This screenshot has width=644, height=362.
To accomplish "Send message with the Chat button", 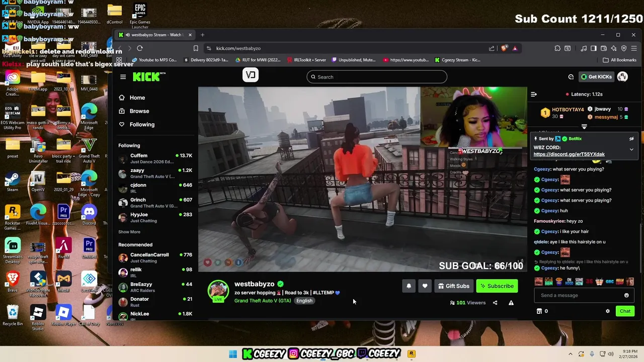I will (x=625, y=311).
